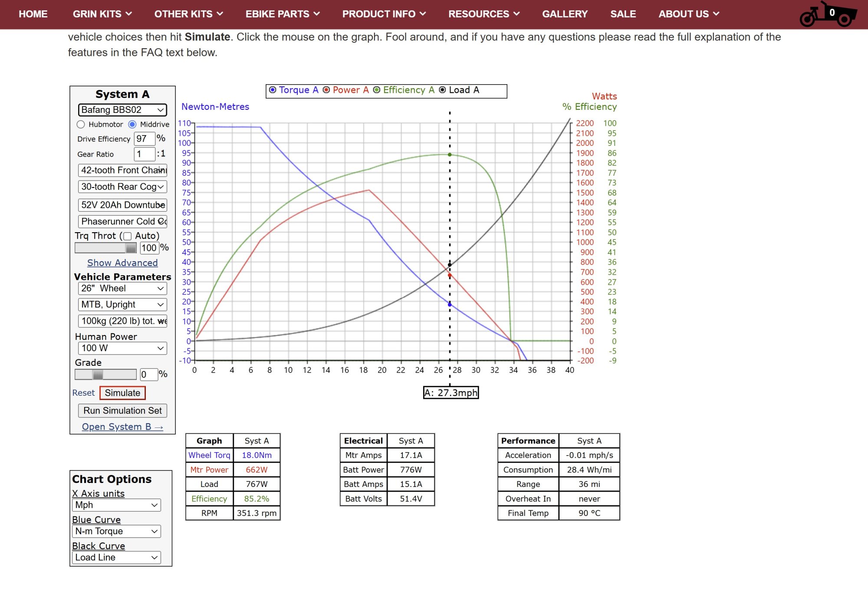
Task: Click the Open System B link
Action: tap(122, 427)
